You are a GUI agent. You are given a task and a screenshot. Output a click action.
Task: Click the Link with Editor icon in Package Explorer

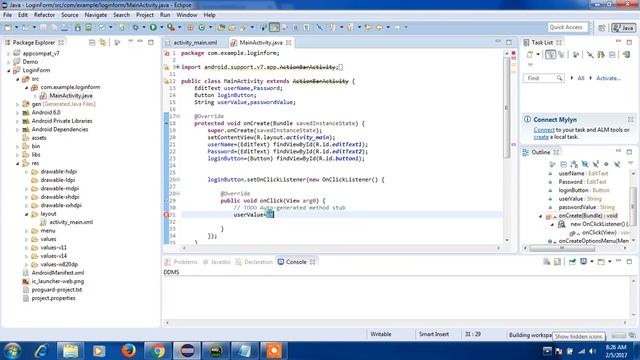[x=102, y=42]
